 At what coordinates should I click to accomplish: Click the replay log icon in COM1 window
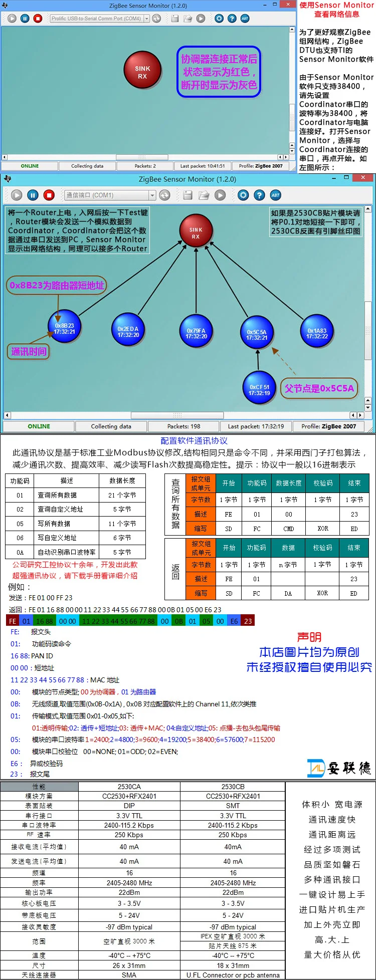(220, 195)
